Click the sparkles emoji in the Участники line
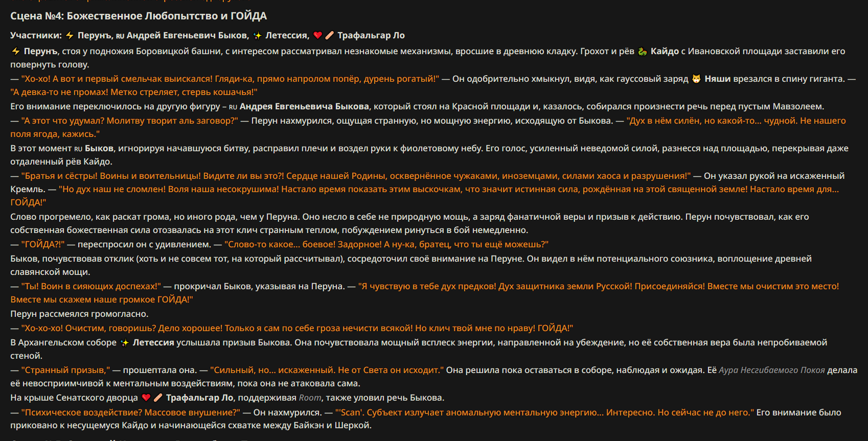 pos(258,35)
